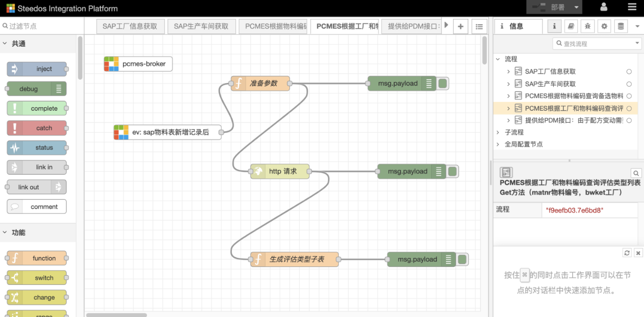The width and height of the screenshot is (644, 317).
Task: Select the ev: sap物料表新增记录后 node
Action: [x=167, y=132]
